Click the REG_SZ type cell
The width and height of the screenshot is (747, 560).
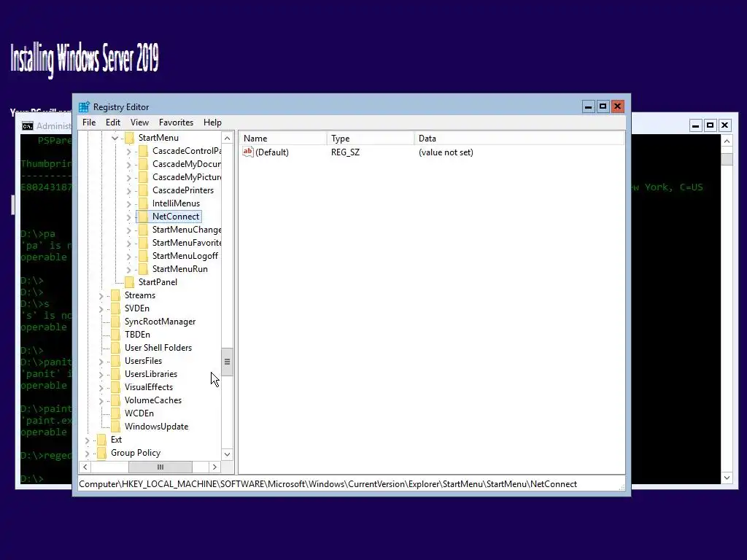345,152
